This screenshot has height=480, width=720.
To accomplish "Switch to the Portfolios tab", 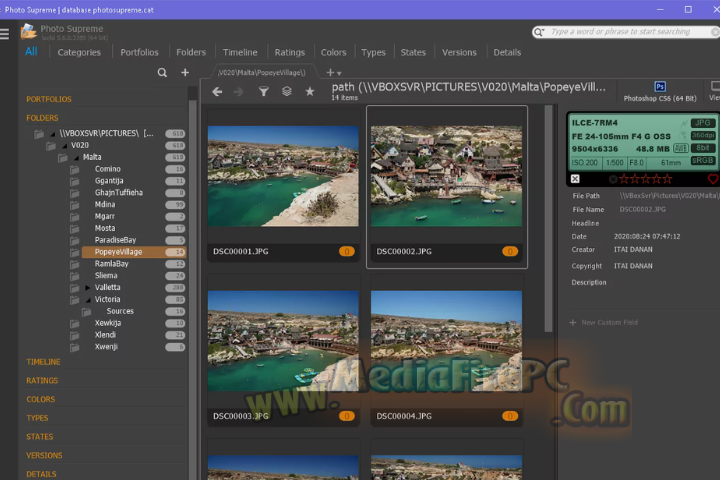I will pyautogui.click(x=140, y=52).
